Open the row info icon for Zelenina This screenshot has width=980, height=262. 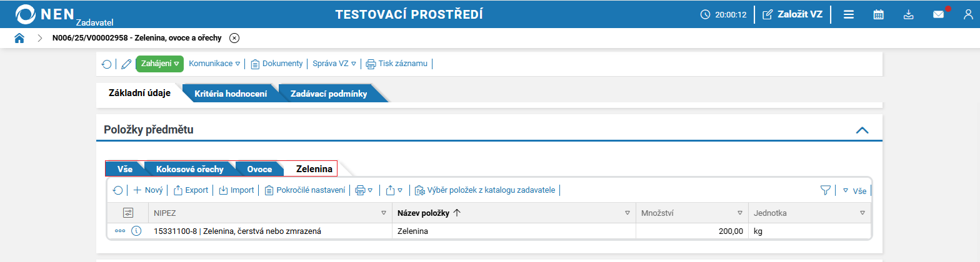[x=136, y=231]
